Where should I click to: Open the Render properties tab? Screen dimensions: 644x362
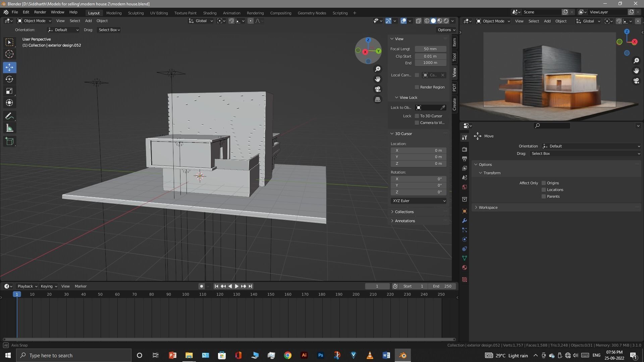465,149
